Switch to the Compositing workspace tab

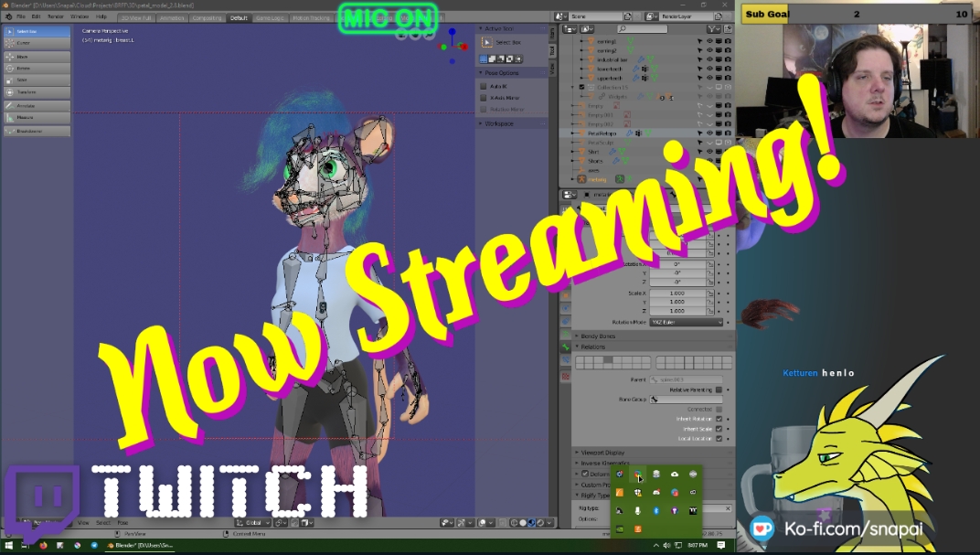click(x=207, y=18)
